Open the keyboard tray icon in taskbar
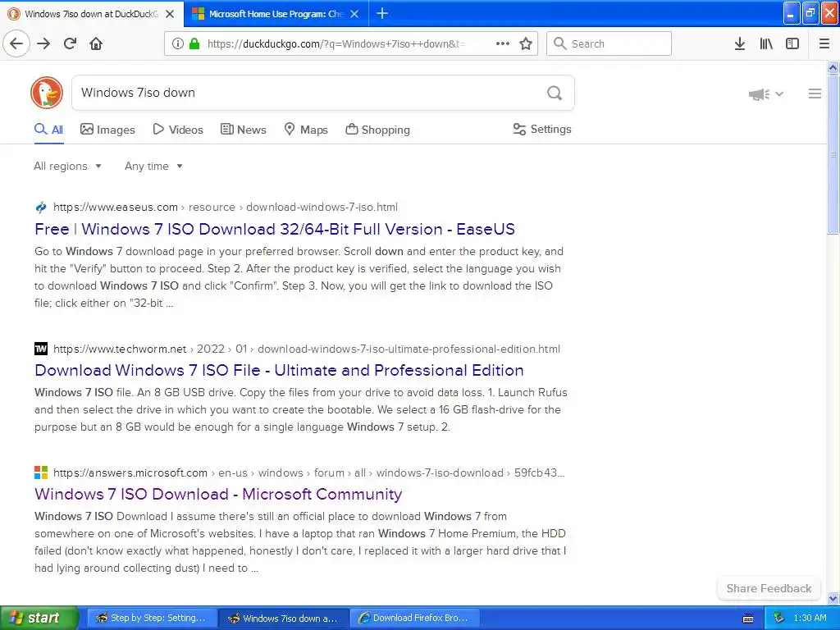 coord(748,619)
